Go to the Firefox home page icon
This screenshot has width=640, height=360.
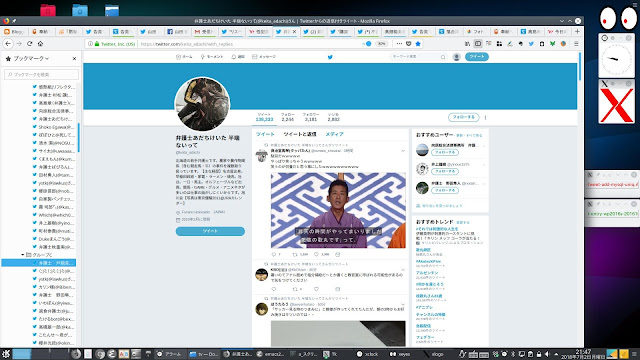point(40,44)
